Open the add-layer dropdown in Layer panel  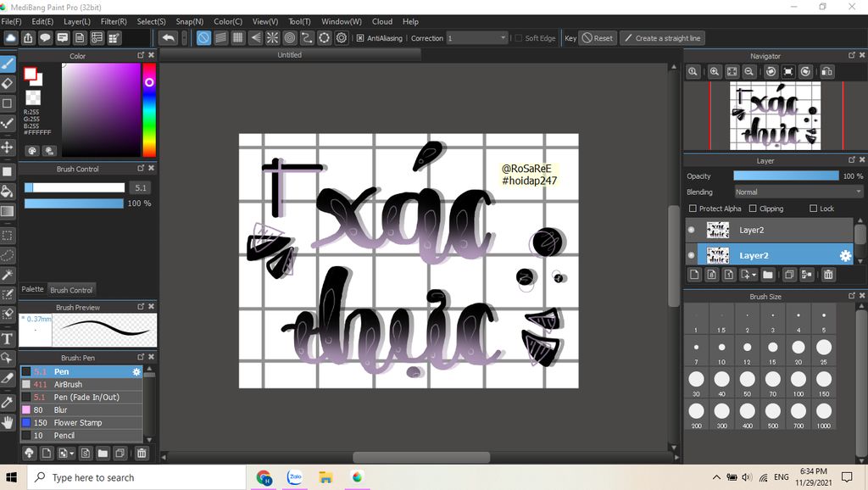(x=748, y=275)
